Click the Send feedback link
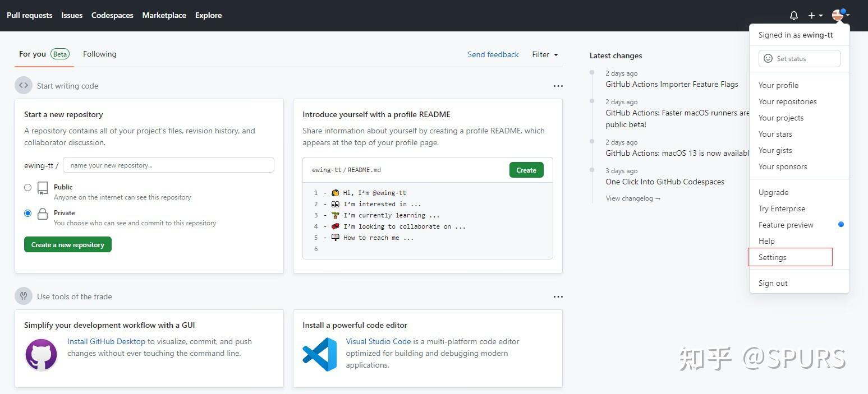868x394 pixels. click(x=493, y=54)
